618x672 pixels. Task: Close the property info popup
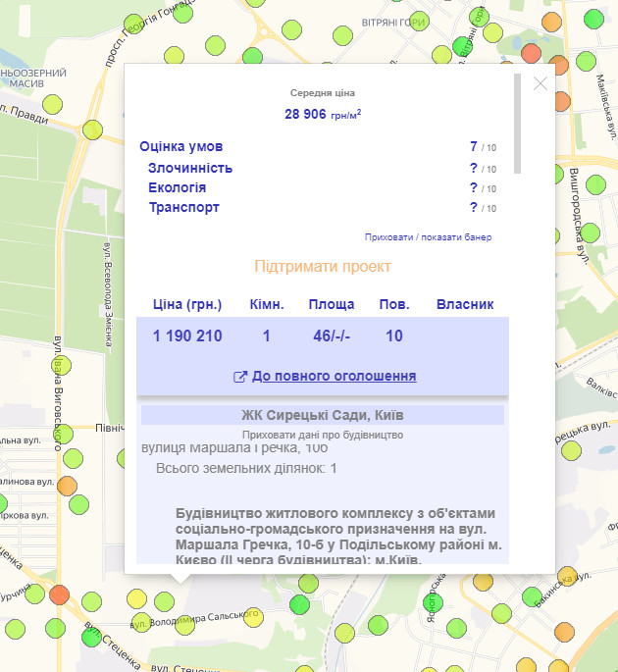coord(540,83)
